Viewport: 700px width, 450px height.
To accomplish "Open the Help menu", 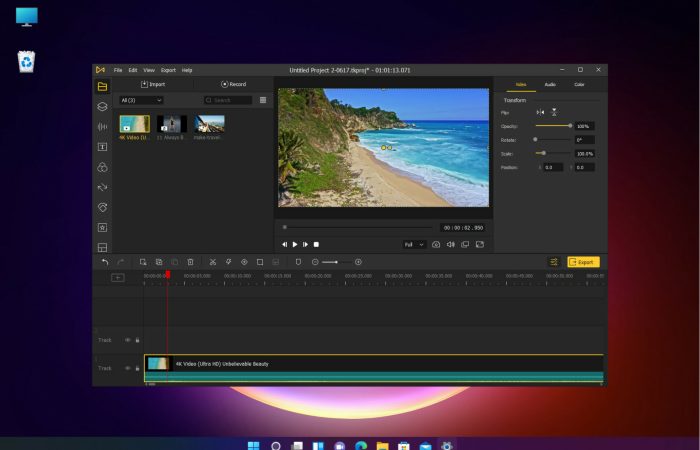I will point(187,70).
